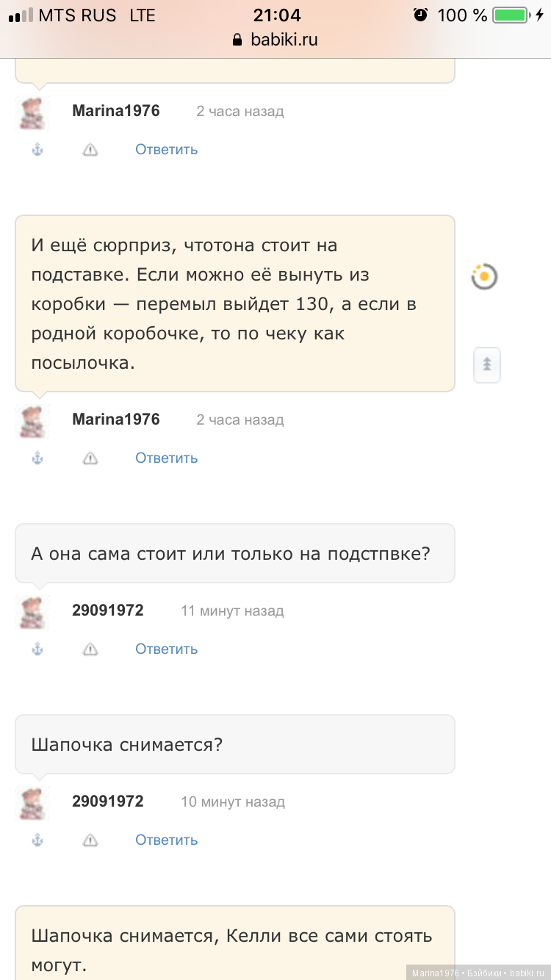The width and height of the screenshot is (551, 980).
Task: Click the anchor icon under 29091972's standing question
Action: click(37, 649)
